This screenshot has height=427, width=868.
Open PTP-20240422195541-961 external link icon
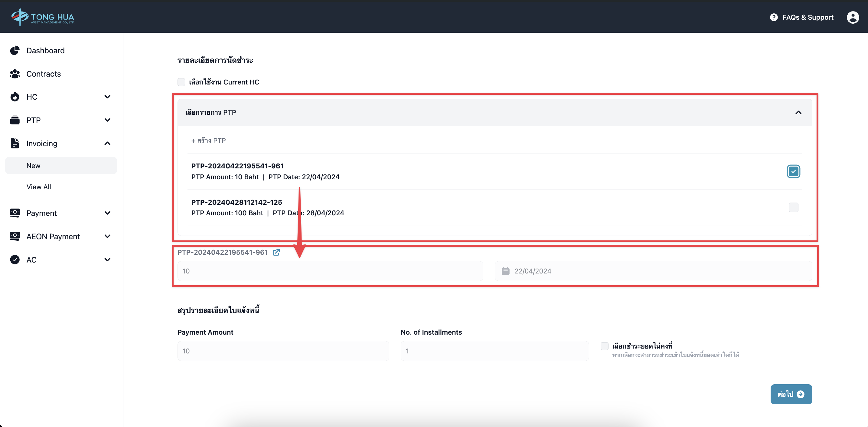click(276, 252)
